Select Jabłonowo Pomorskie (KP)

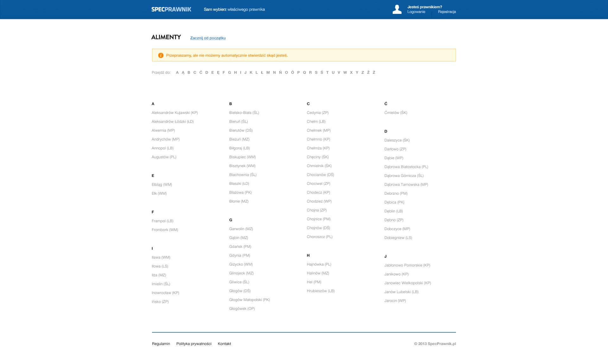(408, 265)
